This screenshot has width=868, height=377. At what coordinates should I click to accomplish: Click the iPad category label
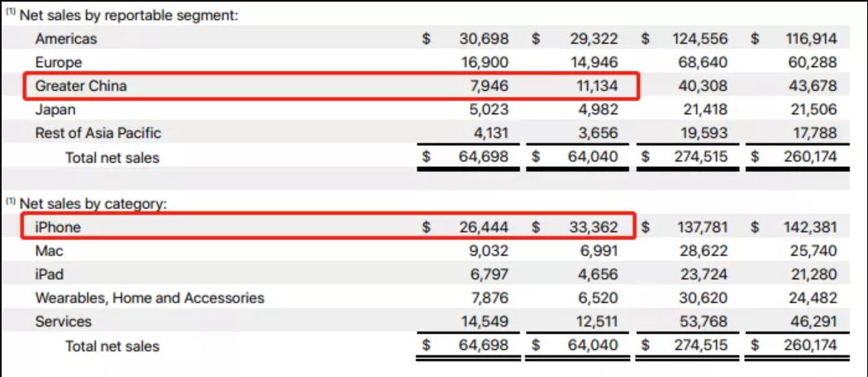tap(50, 274)
